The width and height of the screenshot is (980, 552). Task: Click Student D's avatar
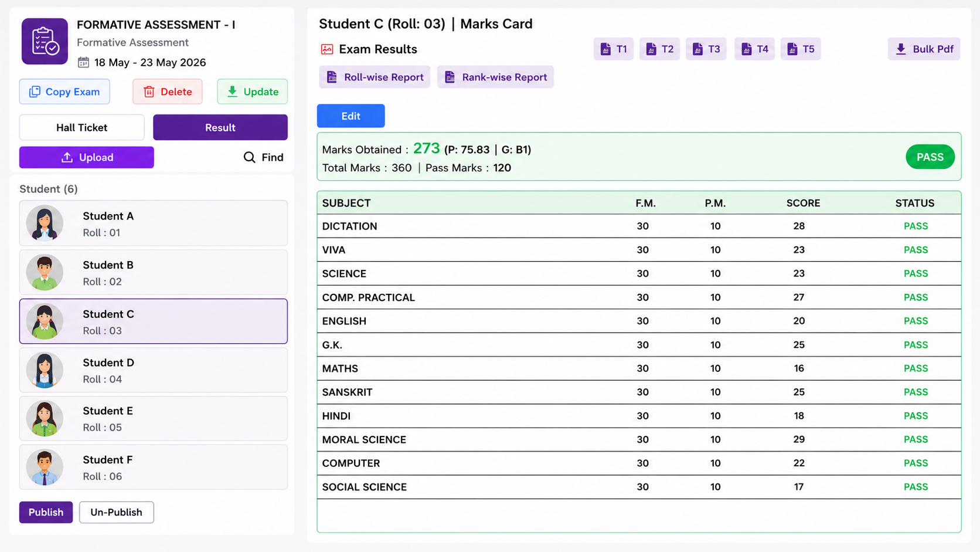(x=45, y=370)
